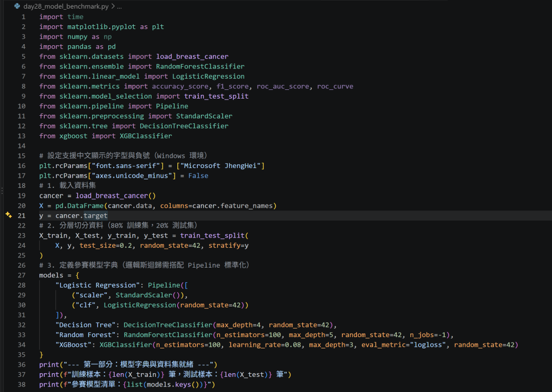Click the sparkle code action icon beside line 21
The image size is (552, 392).
(x=9, y=215)
